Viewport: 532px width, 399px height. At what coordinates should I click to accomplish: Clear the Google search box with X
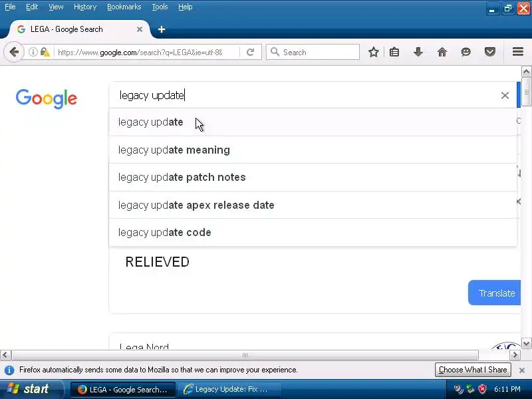tap(505, 95)
